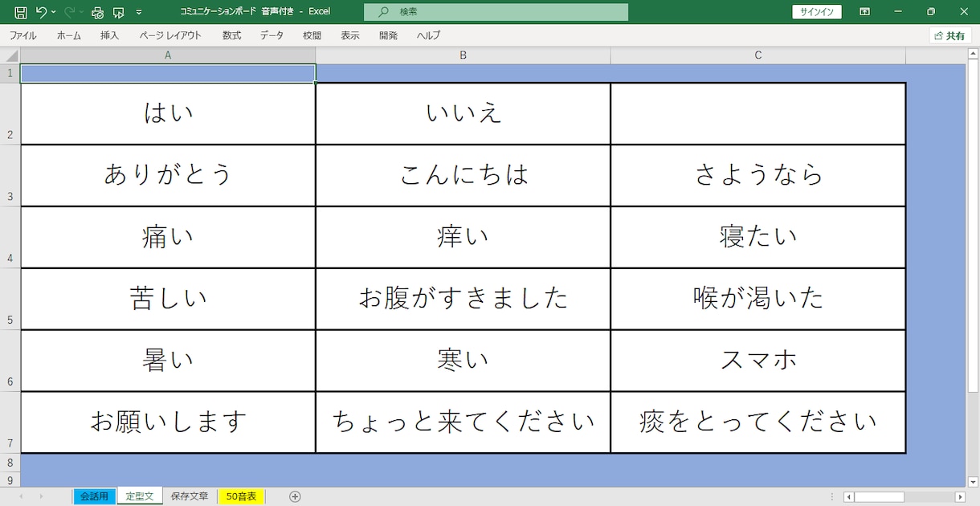Open the ヘルプ ribbon tab
Image resolution: width=980 pixels, height=506 pixels.
pos(428,35)
